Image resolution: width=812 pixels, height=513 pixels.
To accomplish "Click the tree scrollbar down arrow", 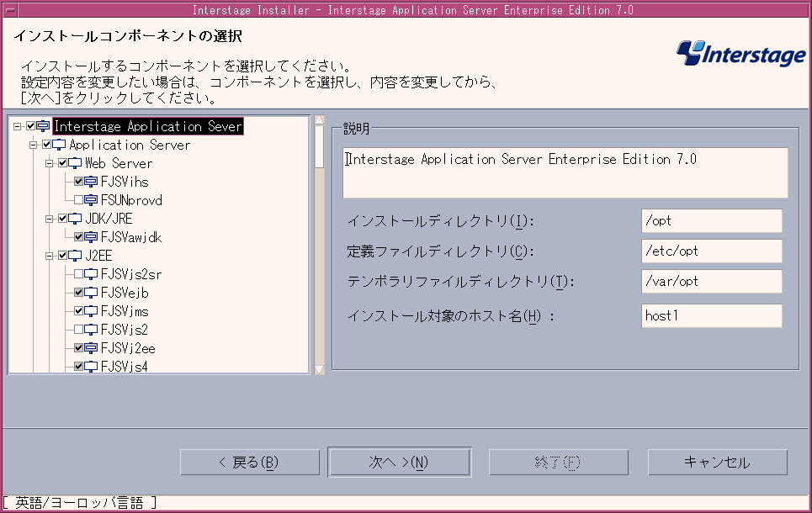I will pos(320,369).
